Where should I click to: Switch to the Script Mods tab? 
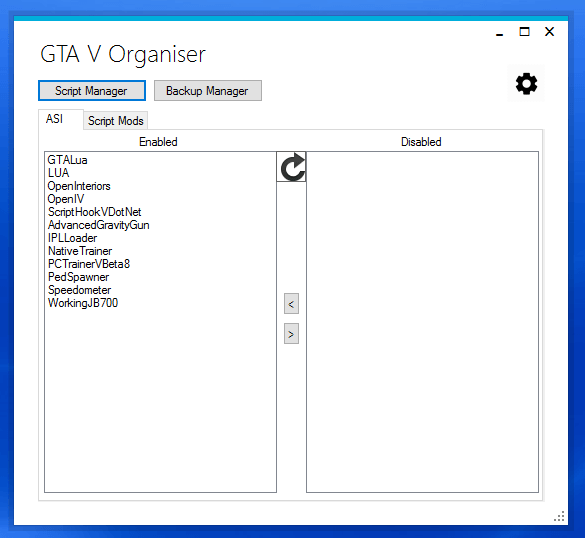[x=116, y=121]
